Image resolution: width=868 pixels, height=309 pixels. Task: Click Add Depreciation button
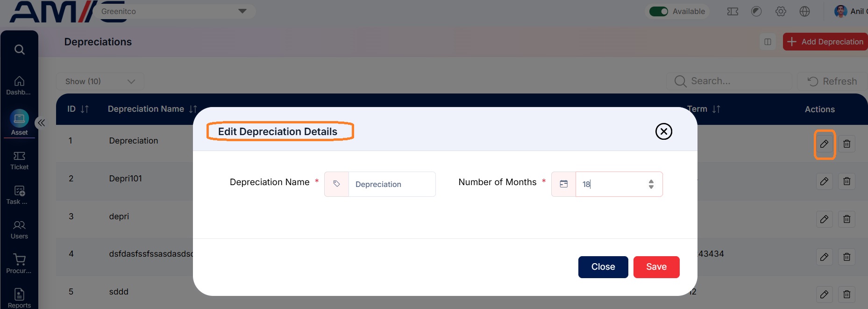click(x=825, y=42)
